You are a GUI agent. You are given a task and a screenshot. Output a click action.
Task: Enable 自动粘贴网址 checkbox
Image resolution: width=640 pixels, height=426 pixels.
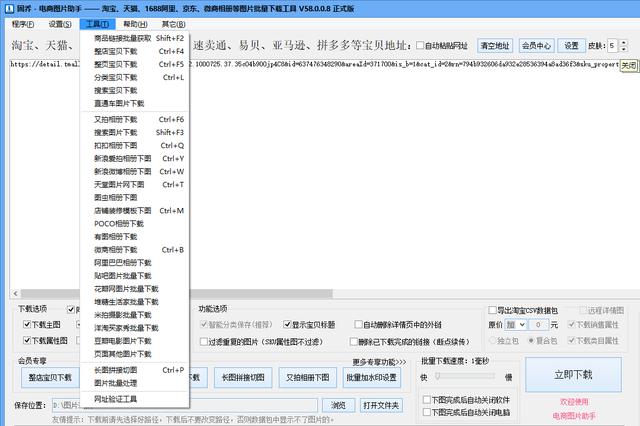point(420,45)
